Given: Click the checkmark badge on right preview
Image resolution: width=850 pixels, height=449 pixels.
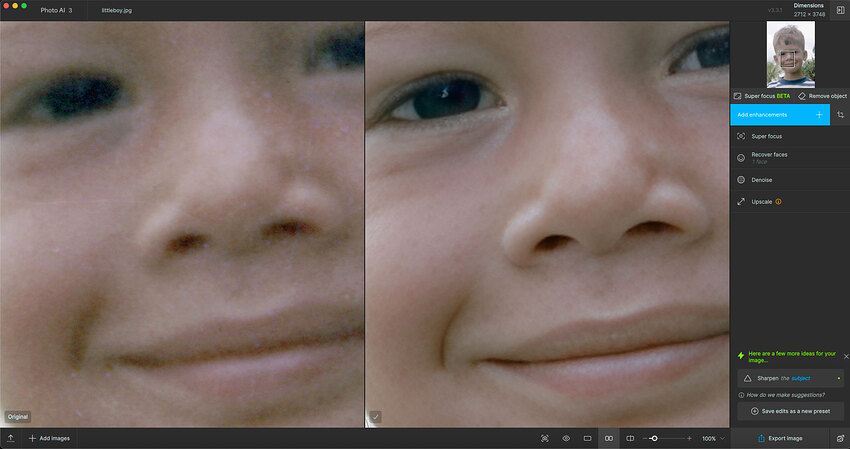Looking at the screenshot, I should (375, 416).
